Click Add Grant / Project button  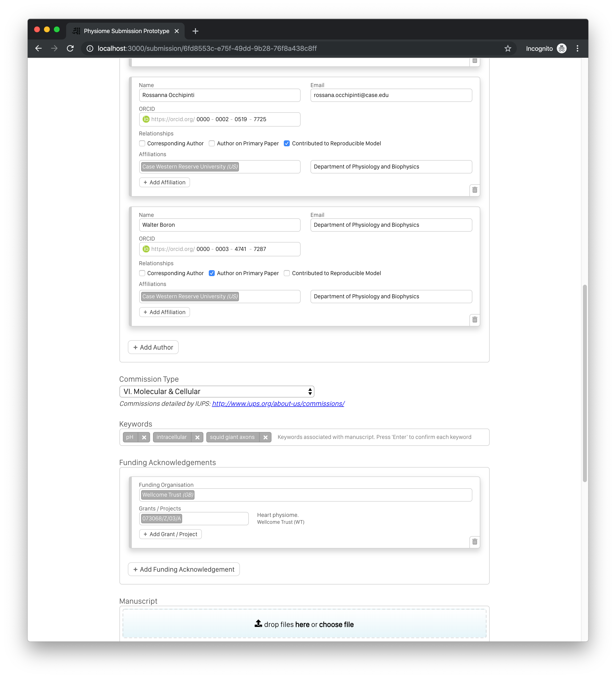(x=170, y=534)
